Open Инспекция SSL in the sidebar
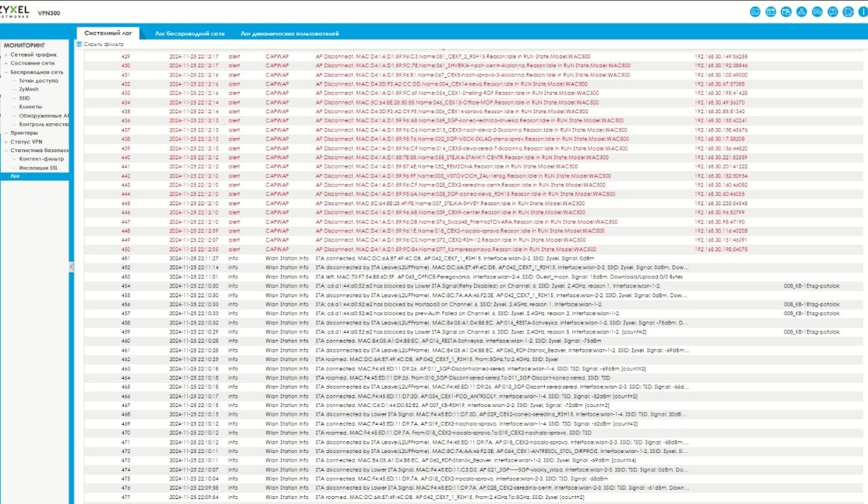 coord(40,168)
